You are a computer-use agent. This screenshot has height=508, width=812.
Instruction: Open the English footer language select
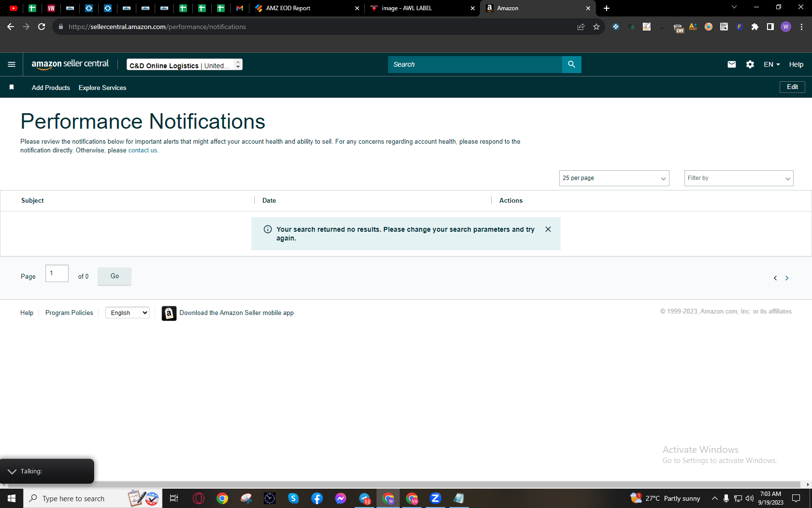[128, 313]
